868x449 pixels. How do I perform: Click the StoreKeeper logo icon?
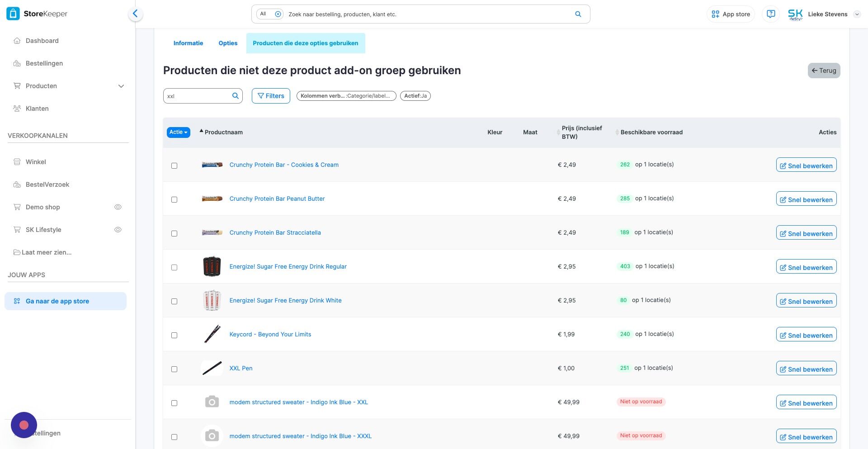click(13, 14)
